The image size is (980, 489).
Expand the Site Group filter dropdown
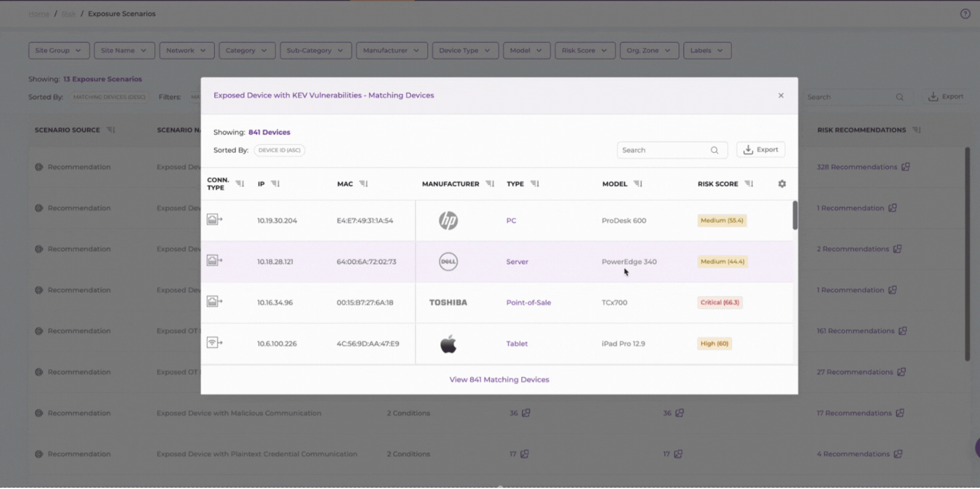click(x=59, y=51)
